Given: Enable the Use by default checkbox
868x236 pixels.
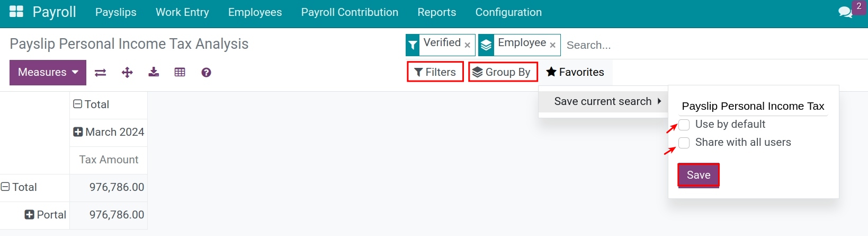Looking at the screenshot, I should pyautogui.click(x=684, y=125).
